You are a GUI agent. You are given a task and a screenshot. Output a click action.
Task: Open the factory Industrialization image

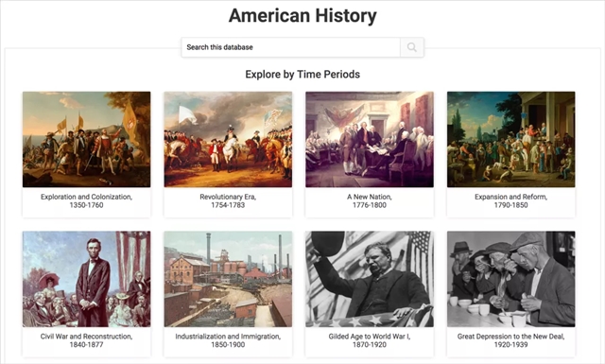pyautogui.click(x=228, y=279)
